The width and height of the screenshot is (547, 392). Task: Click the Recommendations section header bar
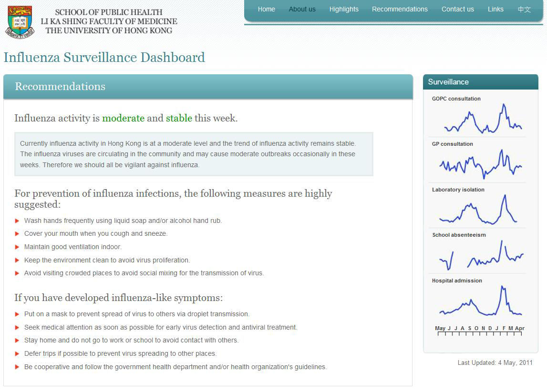pos(208,87)
